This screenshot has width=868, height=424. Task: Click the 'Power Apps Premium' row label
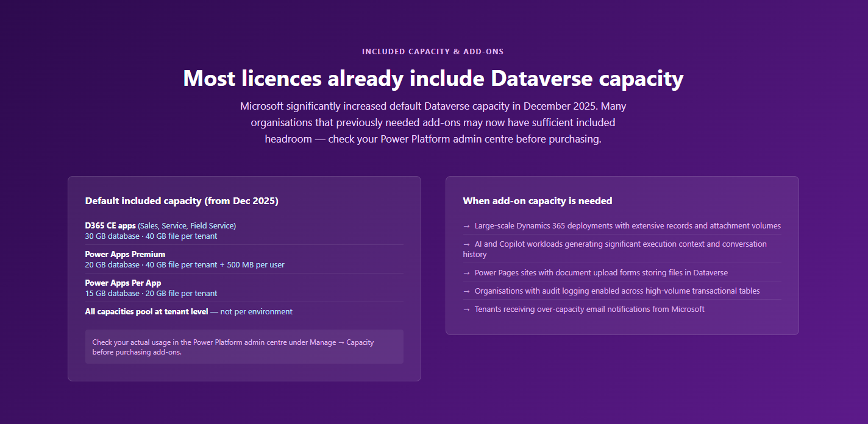[125, 254]
